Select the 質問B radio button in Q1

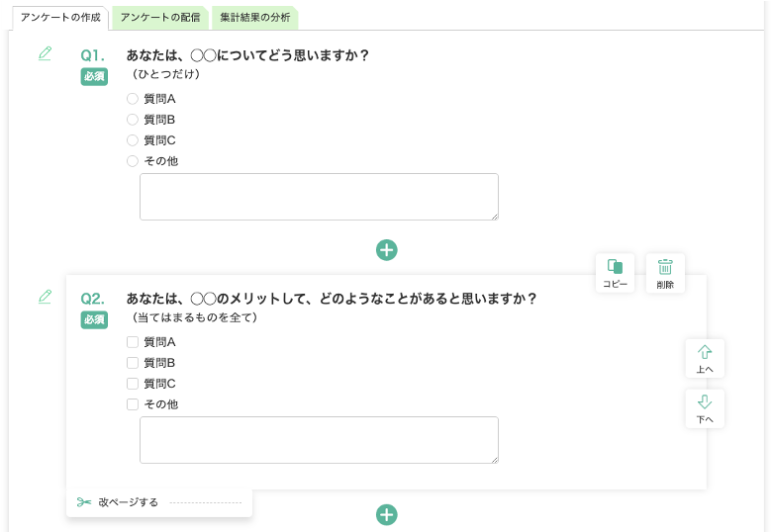pos(133,120)
